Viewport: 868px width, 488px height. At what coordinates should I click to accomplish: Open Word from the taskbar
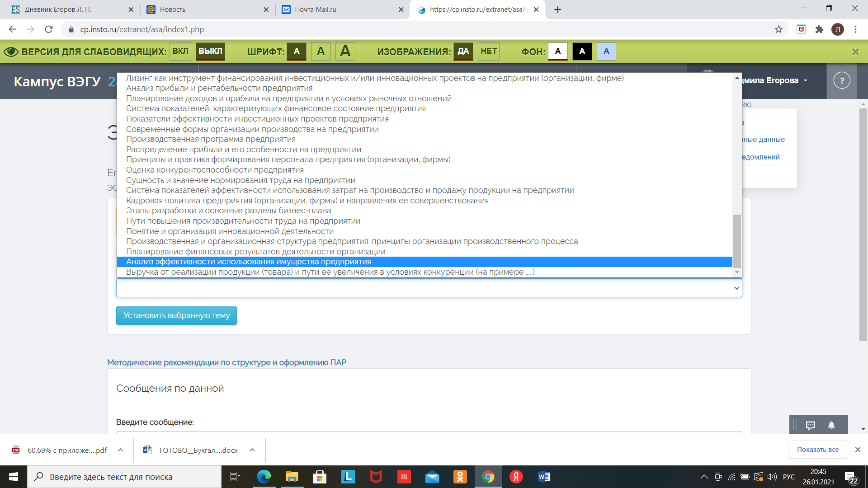[544, 477]
